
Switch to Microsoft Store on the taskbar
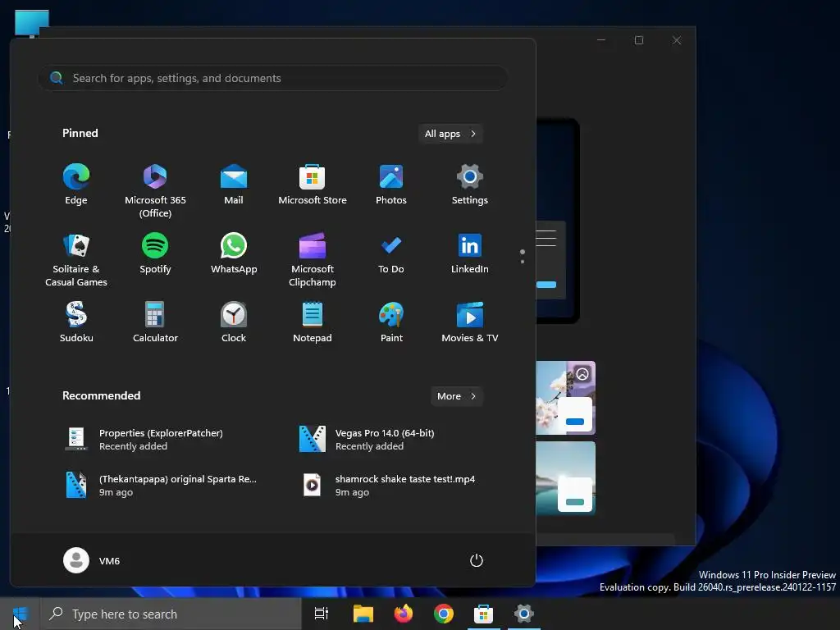pos(483,614)
